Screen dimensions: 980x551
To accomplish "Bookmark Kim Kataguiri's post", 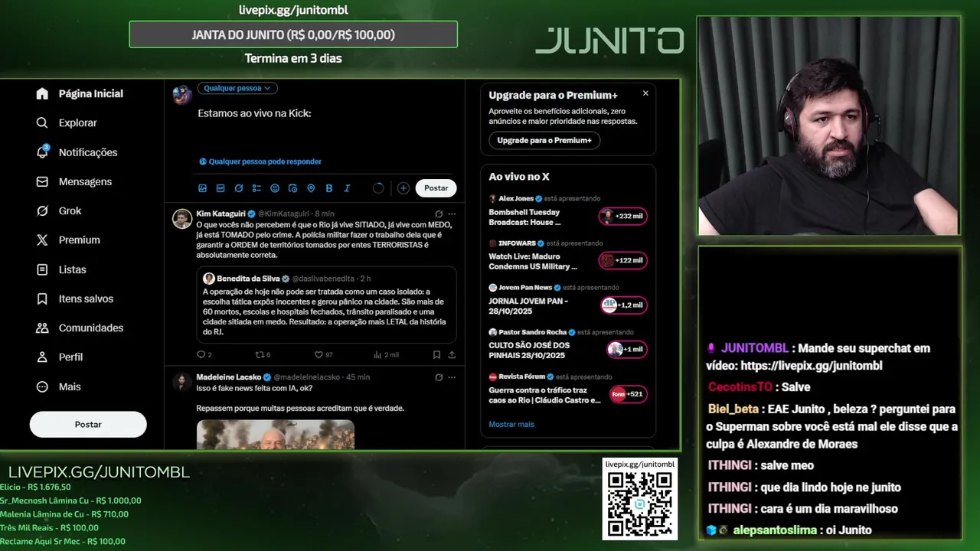I will (436, 355).
